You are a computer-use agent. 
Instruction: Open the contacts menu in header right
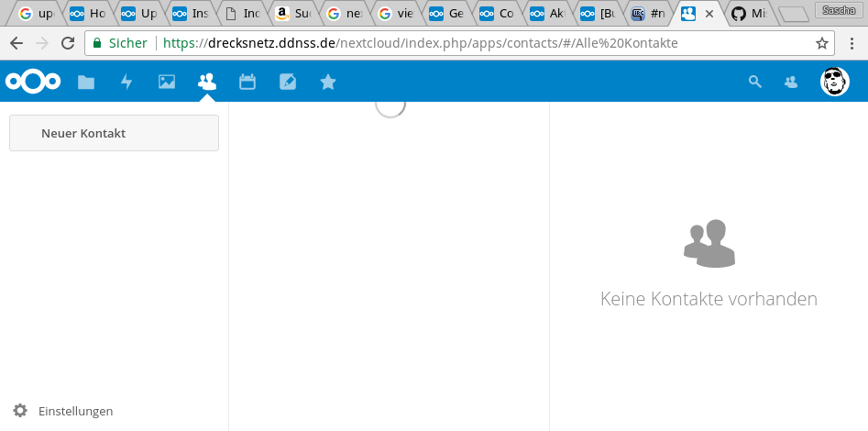[x=791, y=82]
